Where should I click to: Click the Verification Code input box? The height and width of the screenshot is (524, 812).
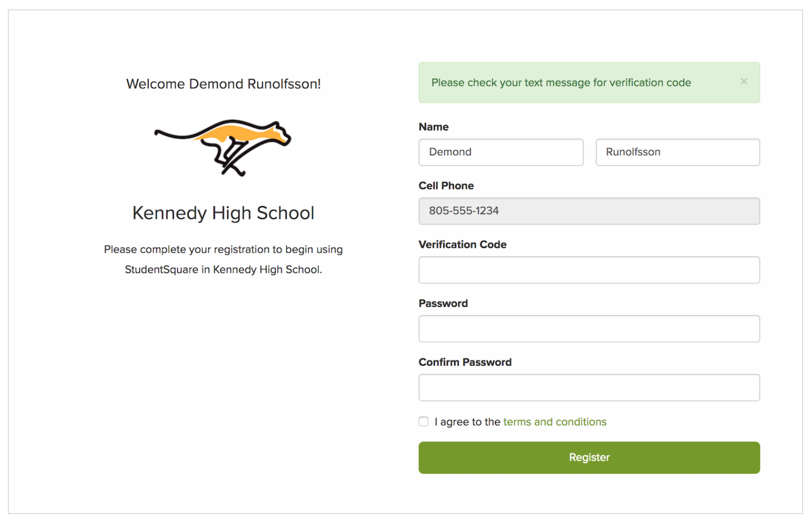point(589,270)
